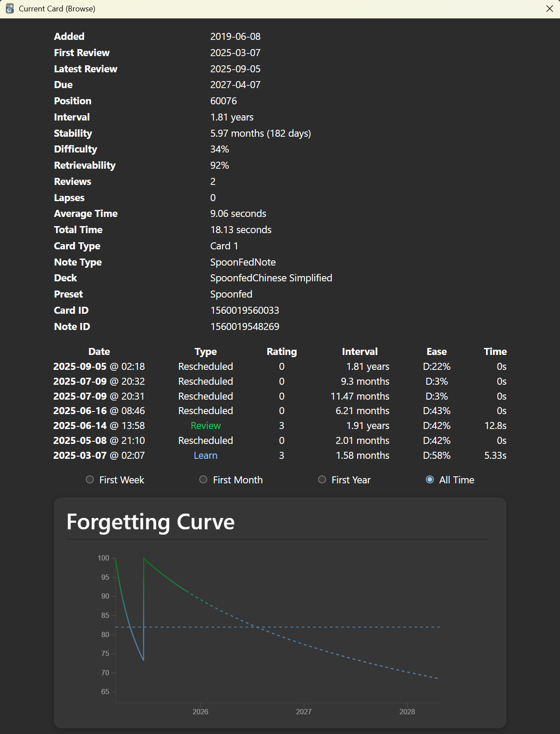This screenshot has height=734, width=560.
Task: Click the Interval column header
Action: click(x=359, y=351)
